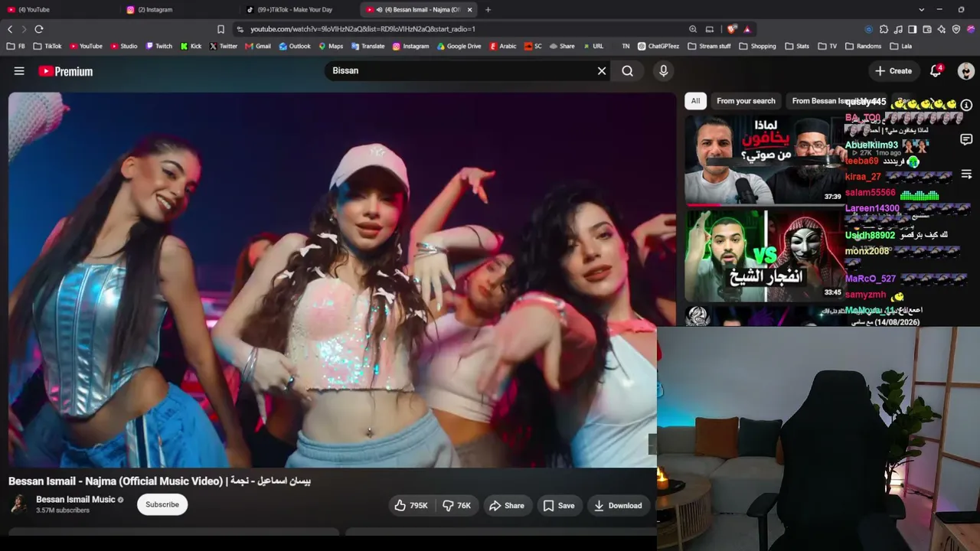
Task: Open the FB bookmarks folder
Action: (16, 46)
